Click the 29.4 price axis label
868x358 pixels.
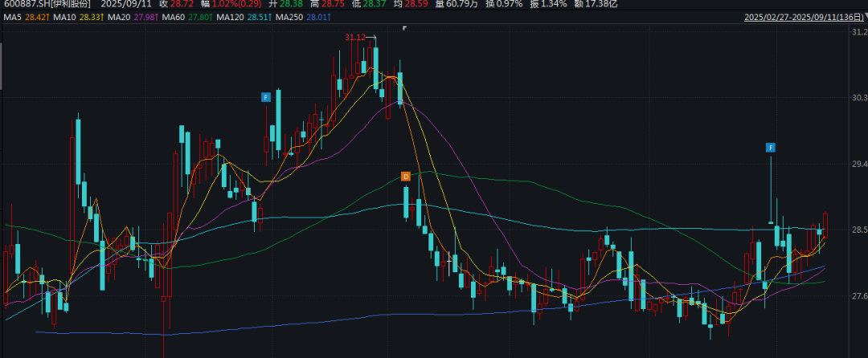pos(858,164)
